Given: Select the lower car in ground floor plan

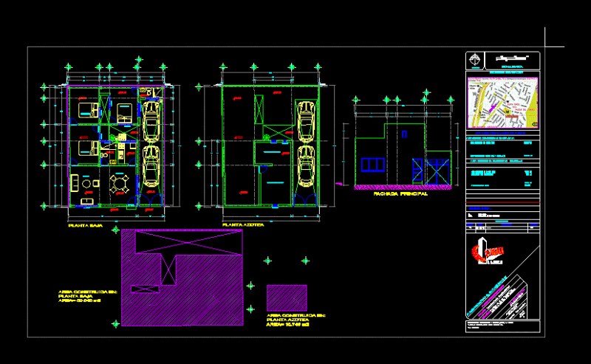Looking at the screenshot, I should [151, 166].
